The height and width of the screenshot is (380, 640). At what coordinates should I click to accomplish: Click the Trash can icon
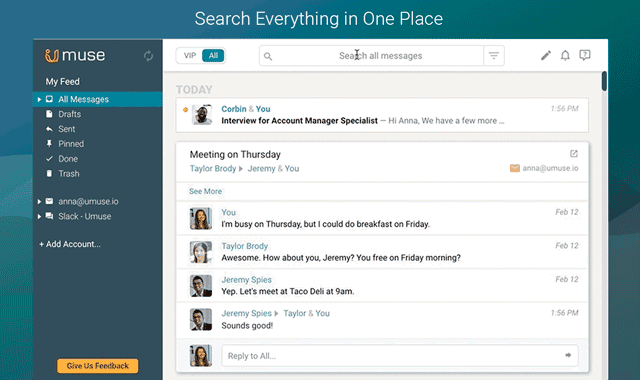point(49,173)
